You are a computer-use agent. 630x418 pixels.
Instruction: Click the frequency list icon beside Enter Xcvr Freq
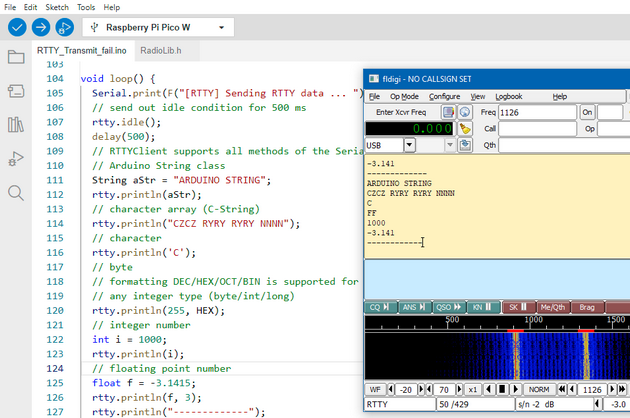click(448, 112)
